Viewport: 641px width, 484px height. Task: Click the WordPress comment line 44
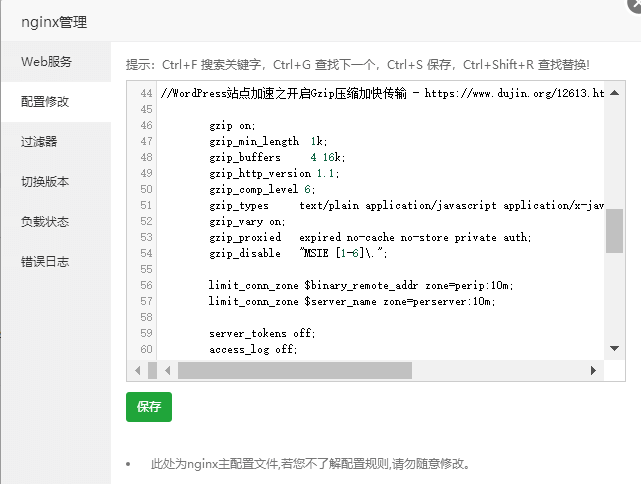380,93
